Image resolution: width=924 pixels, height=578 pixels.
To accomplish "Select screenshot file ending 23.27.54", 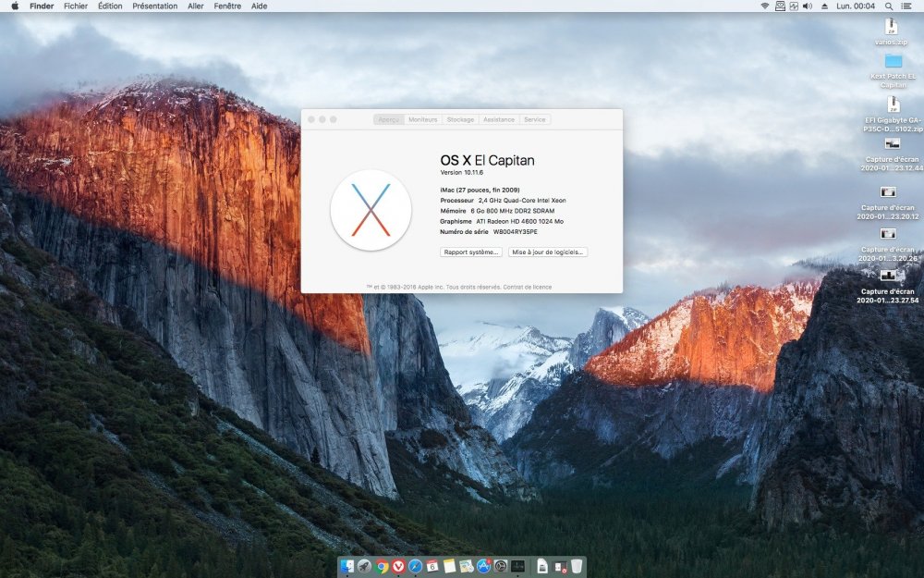I will pos(887,287).
